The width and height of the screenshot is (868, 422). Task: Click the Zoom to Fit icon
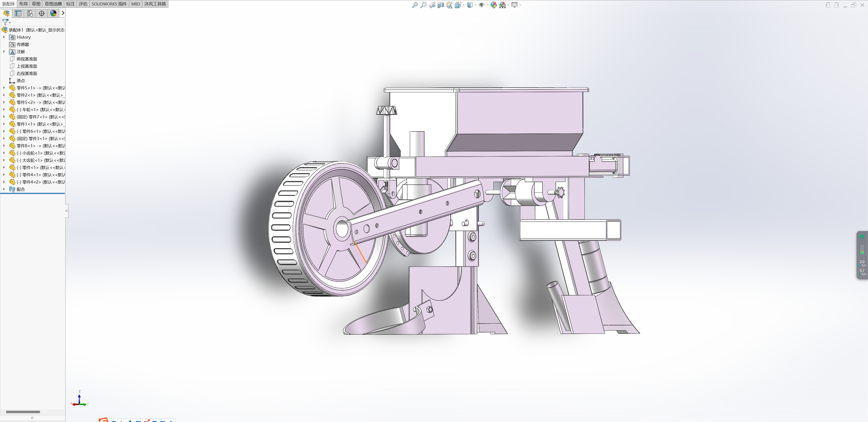click(x=415, y=5)
